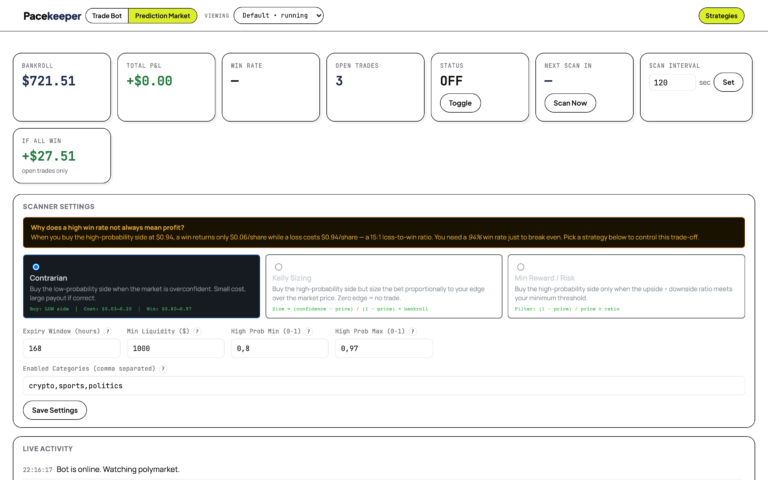Focus the Expiry Window hours field
768x480 pixels.
click(72, 348)
